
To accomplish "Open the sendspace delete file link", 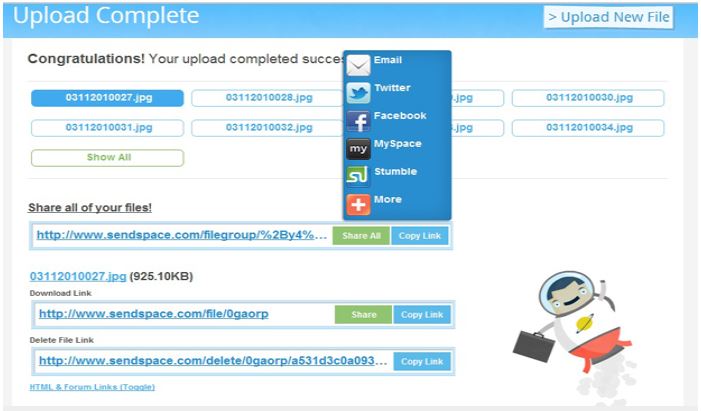I will coord(213,360).
